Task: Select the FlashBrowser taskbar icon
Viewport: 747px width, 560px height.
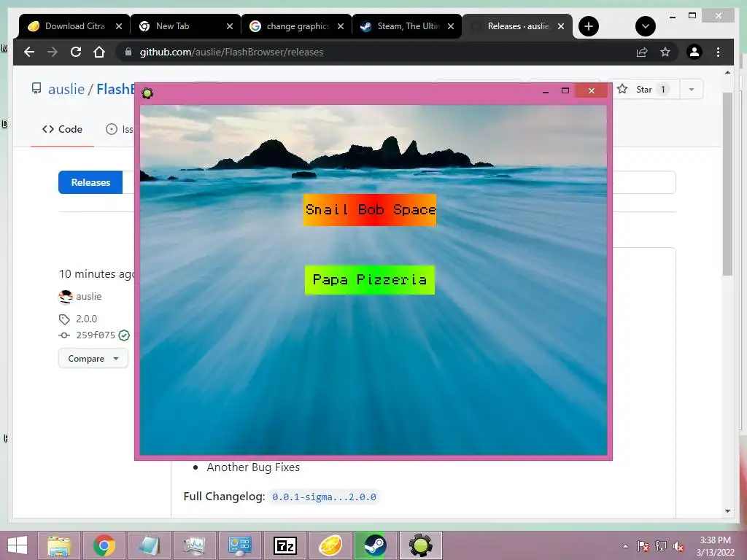Action: [421, 545]
